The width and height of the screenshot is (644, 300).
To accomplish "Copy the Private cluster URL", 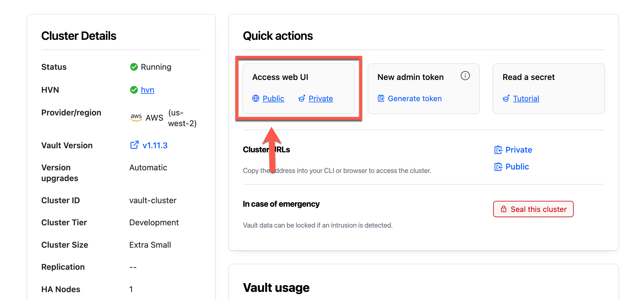I will (x=518, y=150).
